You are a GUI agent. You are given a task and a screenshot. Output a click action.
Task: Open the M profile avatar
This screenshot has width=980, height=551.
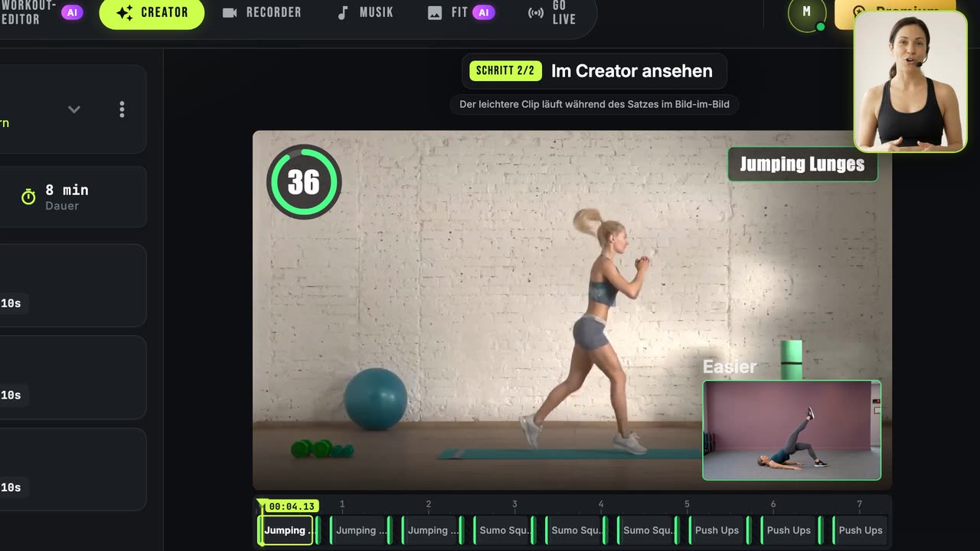[x=807, y=15]
